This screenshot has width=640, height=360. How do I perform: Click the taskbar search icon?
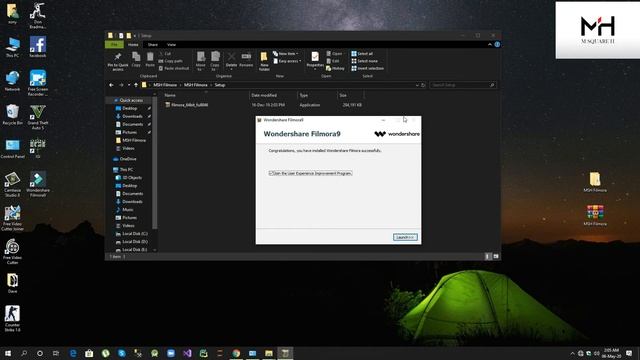click(24, 353)
